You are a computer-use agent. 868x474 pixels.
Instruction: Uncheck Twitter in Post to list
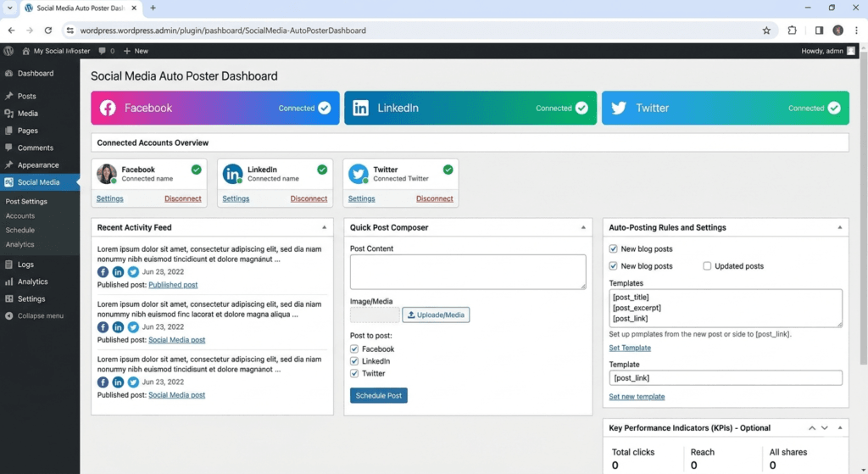pos(354,373)
